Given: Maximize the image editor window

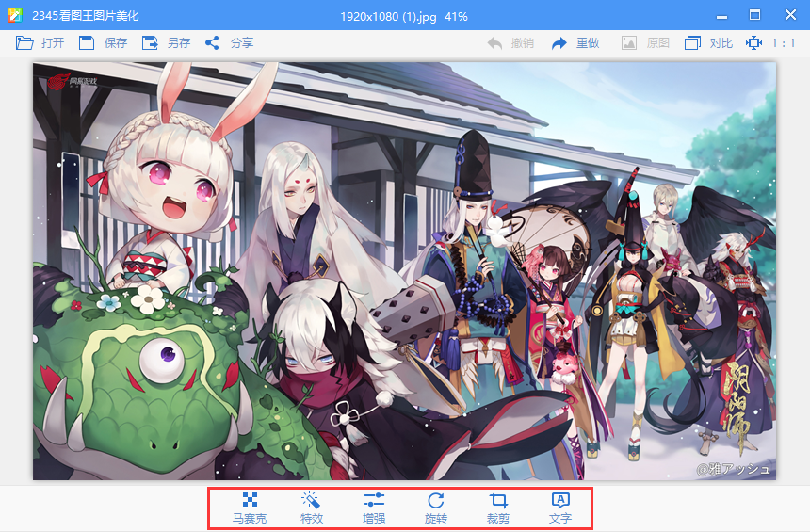Looking at the screenshot, I should 754,16.
